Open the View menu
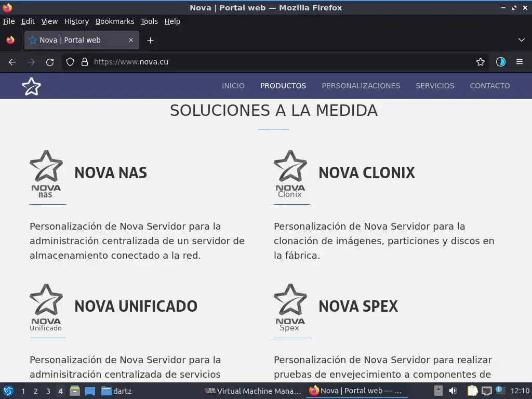This screenshot has height=399, width=532. pyautogui.click(x=49, y=21)
